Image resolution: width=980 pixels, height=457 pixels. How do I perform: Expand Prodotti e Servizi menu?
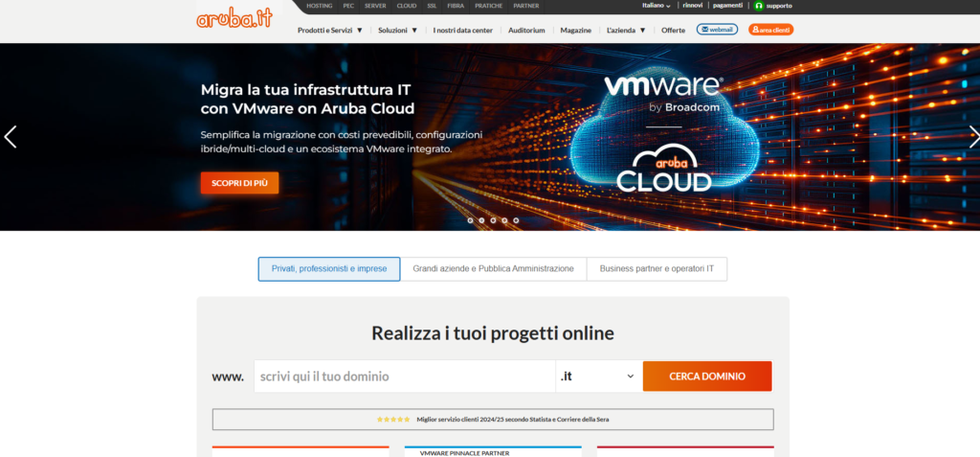[330, 30]
